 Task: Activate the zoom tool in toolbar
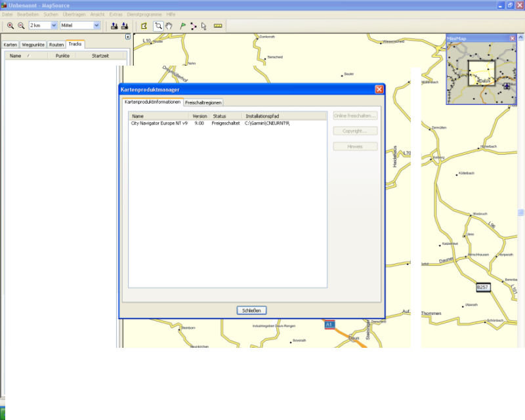click(x=158, y=26)
